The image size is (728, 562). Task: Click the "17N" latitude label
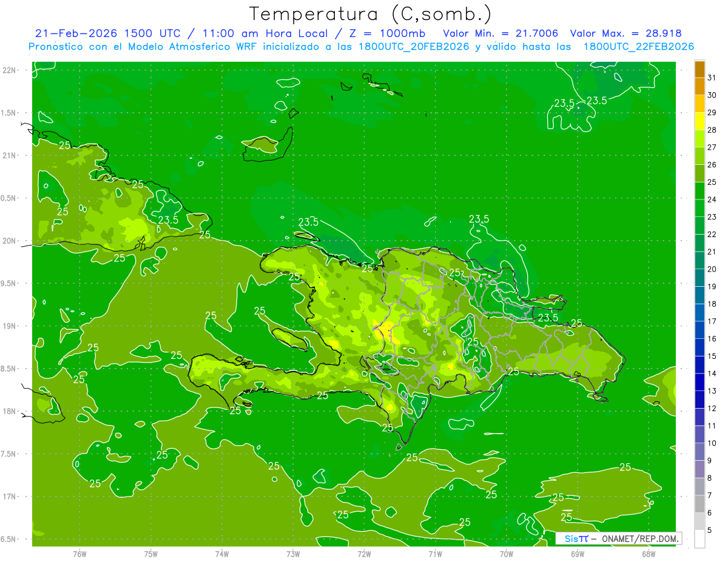pyautogui.click(x=10, y=497)
